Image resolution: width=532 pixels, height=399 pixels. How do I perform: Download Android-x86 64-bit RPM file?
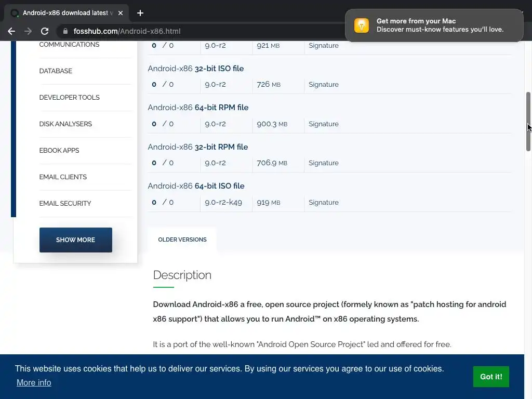click(x=198, y=108)
